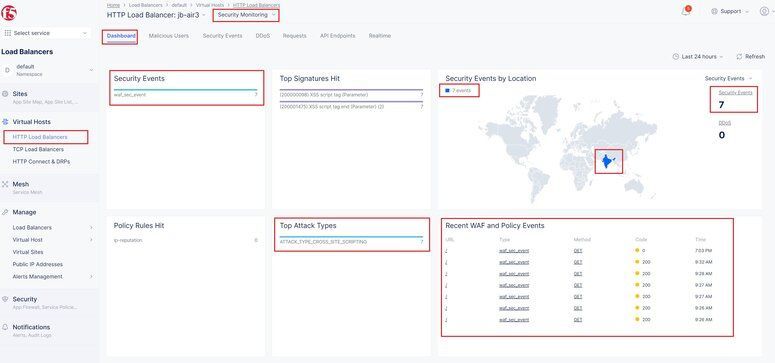Viewport: 775px width, 363px height.
Task: Click the clock icon beside Last 24 hours
Action: [x=676, y=57]
